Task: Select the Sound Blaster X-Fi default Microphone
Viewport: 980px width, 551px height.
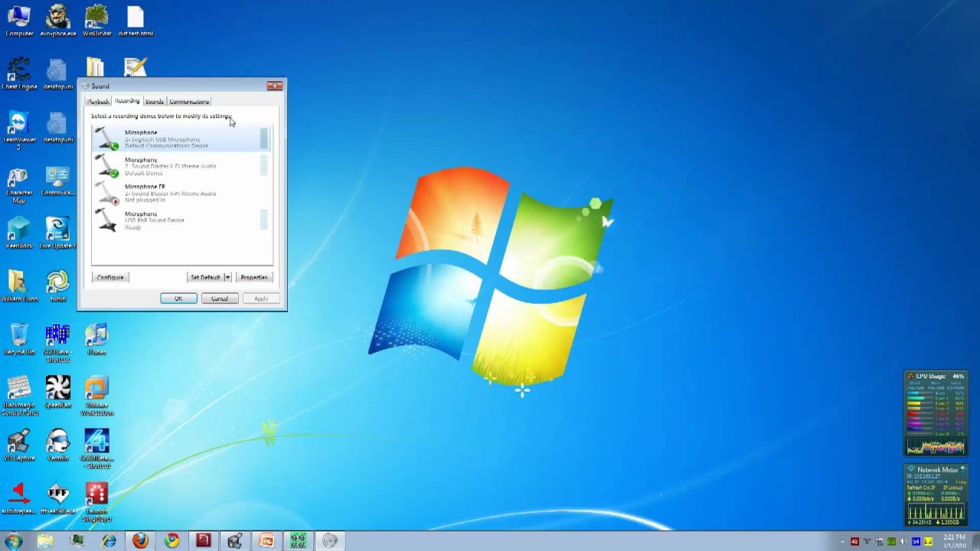Action: (x=181, y=166)
